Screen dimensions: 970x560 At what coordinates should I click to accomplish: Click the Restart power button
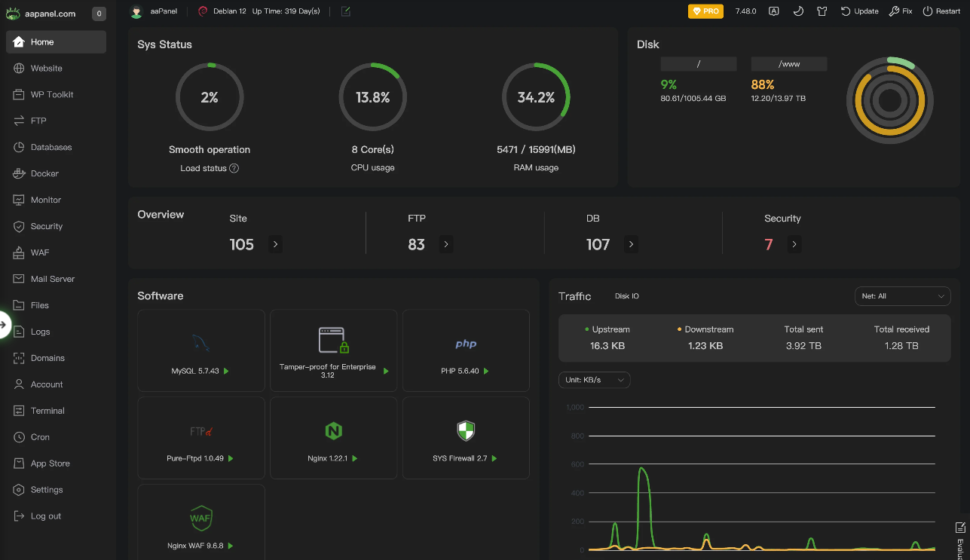click(x=942, y=11)
